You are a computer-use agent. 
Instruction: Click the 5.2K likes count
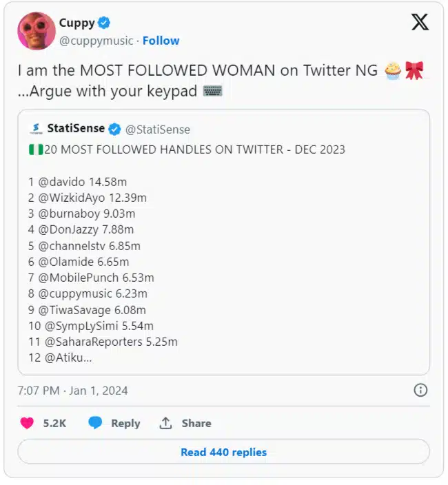[x=54, y=423]
